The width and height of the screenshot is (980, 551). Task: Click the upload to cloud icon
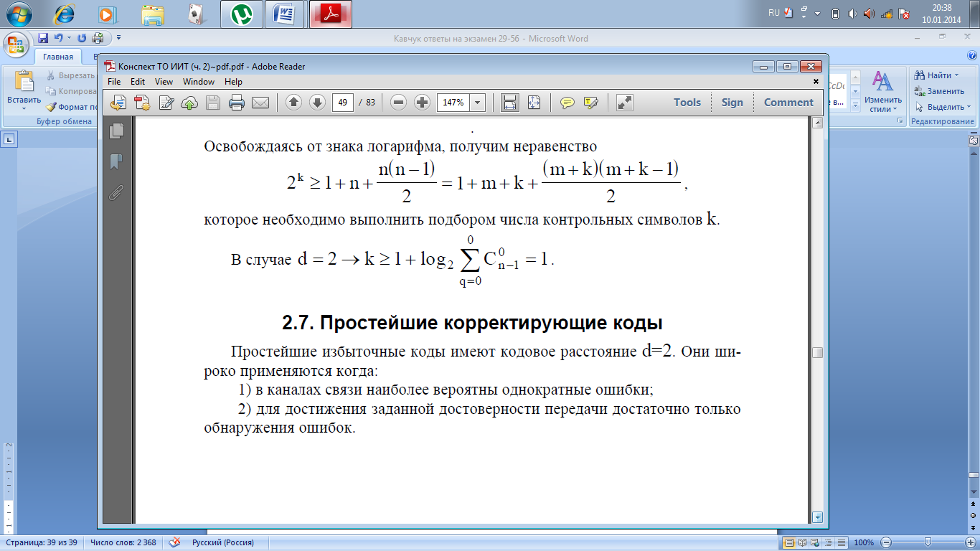189,103
